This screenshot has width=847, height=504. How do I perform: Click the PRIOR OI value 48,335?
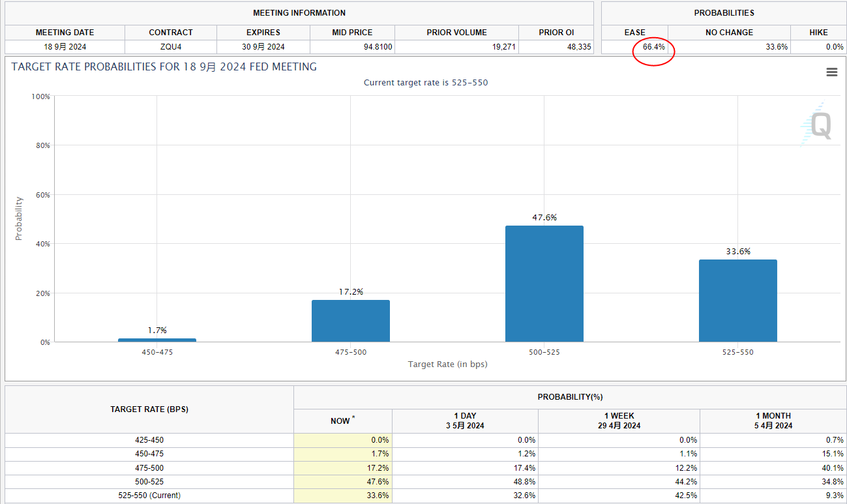tap(575, 47)
